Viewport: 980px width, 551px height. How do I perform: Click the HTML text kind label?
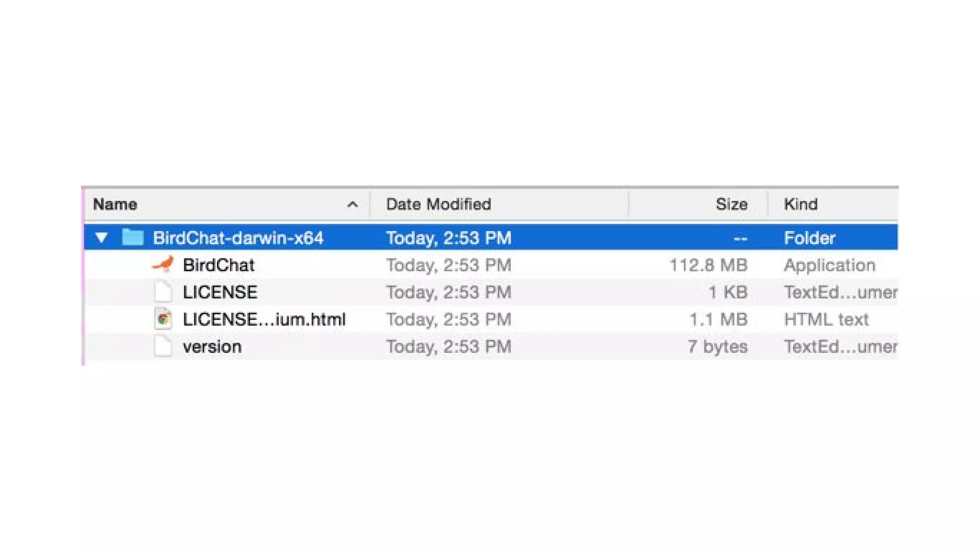pyautogui.click(x=826, y=320)
